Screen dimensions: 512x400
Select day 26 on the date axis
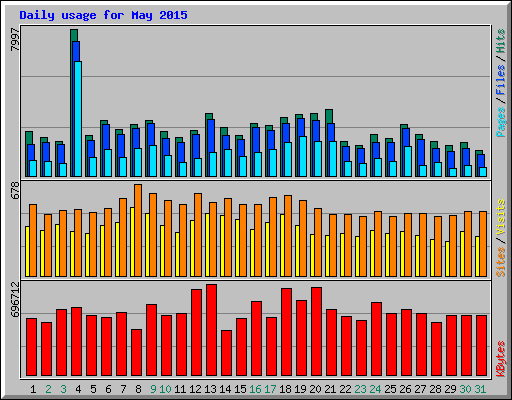405,389
